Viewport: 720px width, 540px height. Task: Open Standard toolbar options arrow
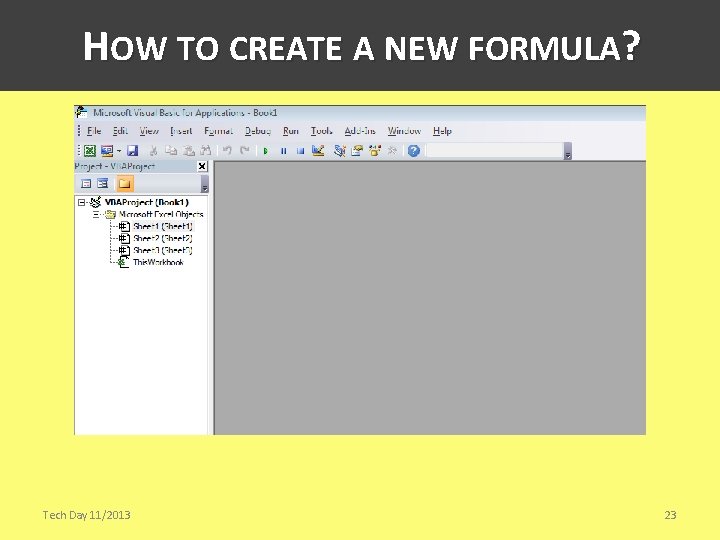click(x=568, y=151)
